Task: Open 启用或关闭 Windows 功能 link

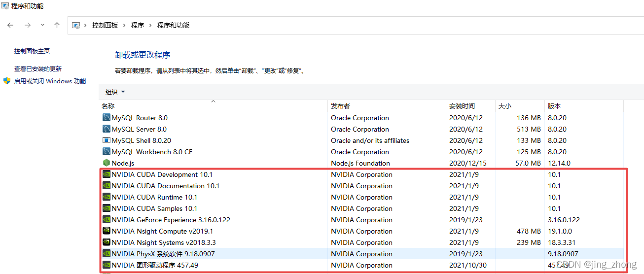Action: [x=50, y=81]
